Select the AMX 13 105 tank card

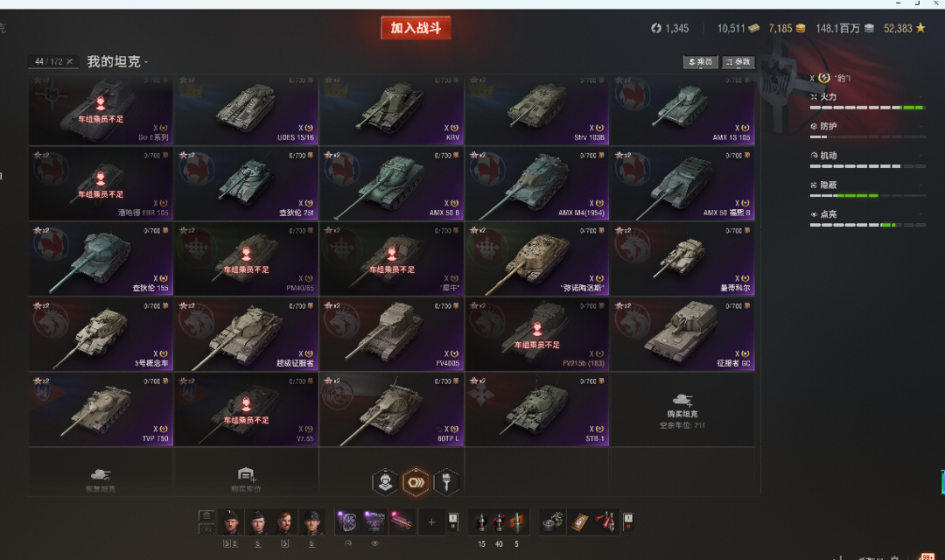click(682, 109)
